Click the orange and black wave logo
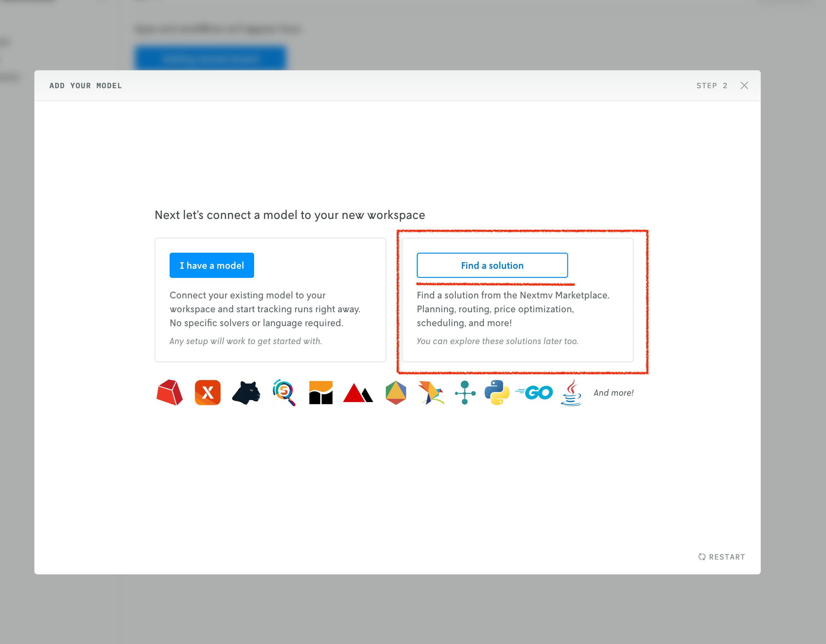Screen dimensions: 826x644 321,393
